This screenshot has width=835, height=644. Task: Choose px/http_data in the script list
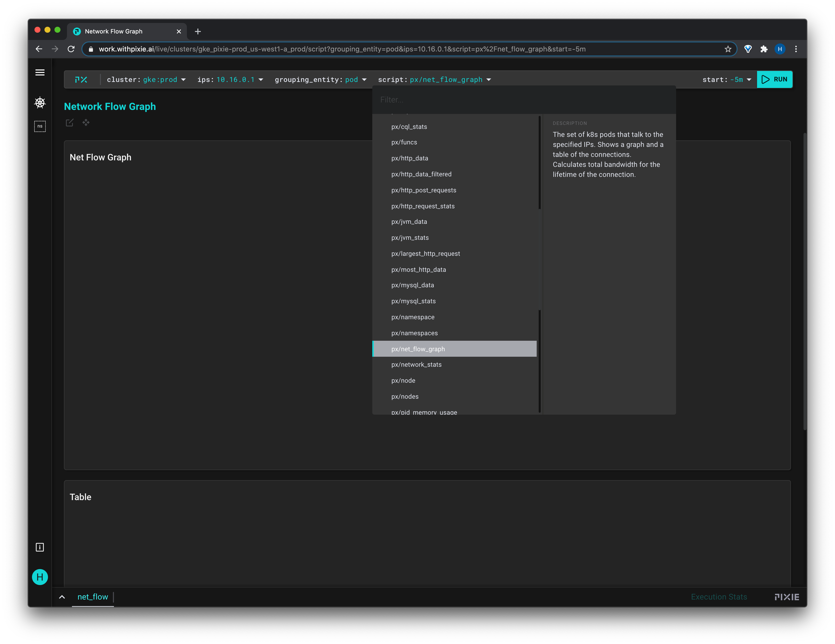click(410, 158)
